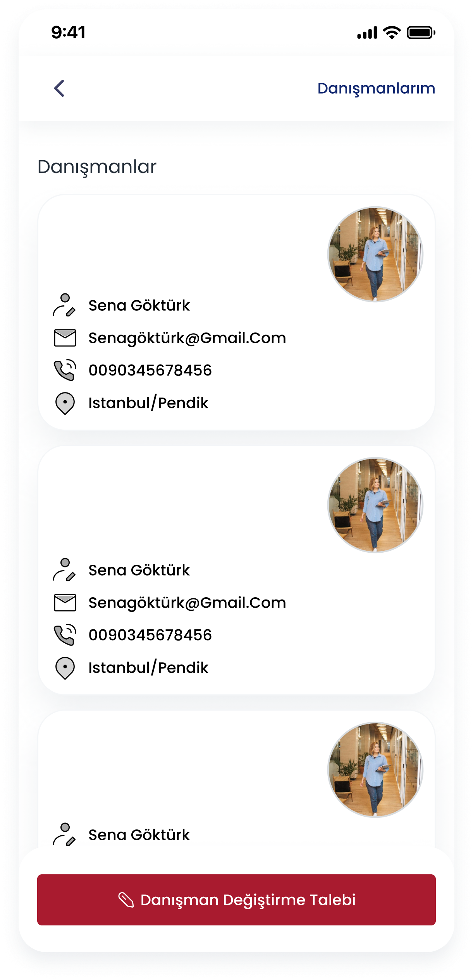Click the envelope icon in first card
Viewport: 473px width, 980px height.
click(x=65, y=338)
